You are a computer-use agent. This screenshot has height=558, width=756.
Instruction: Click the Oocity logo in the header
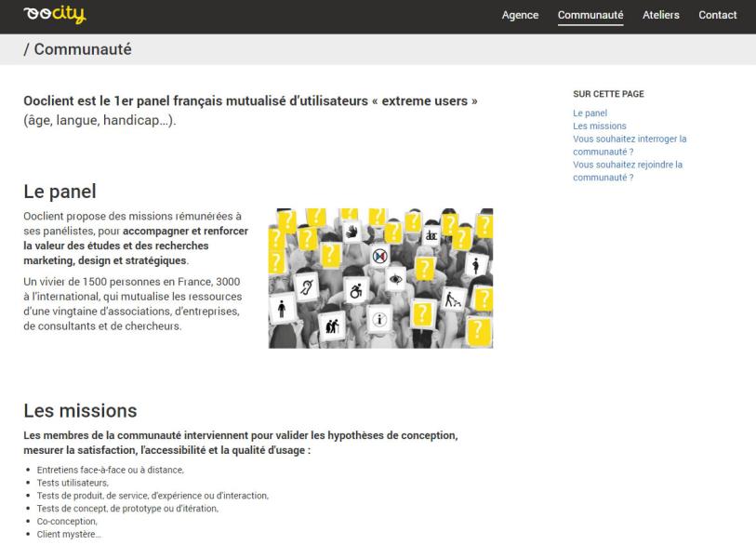coord(55,15)
